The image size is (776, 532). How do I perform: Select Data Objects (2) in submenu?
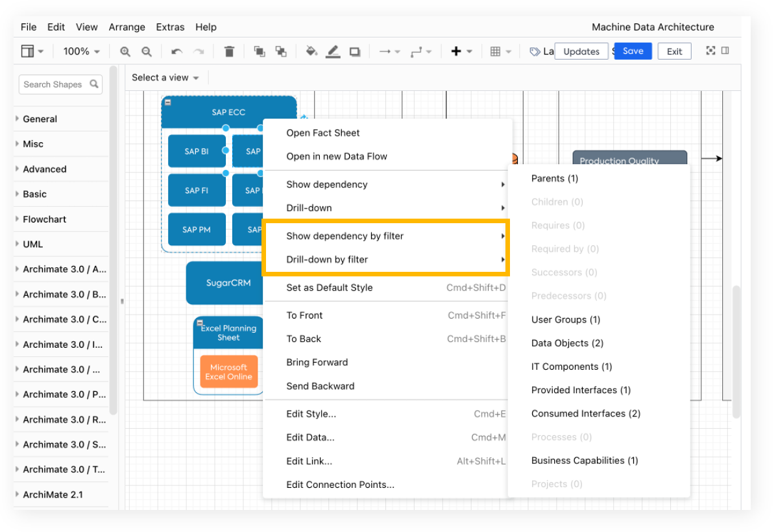coord(599,343)
